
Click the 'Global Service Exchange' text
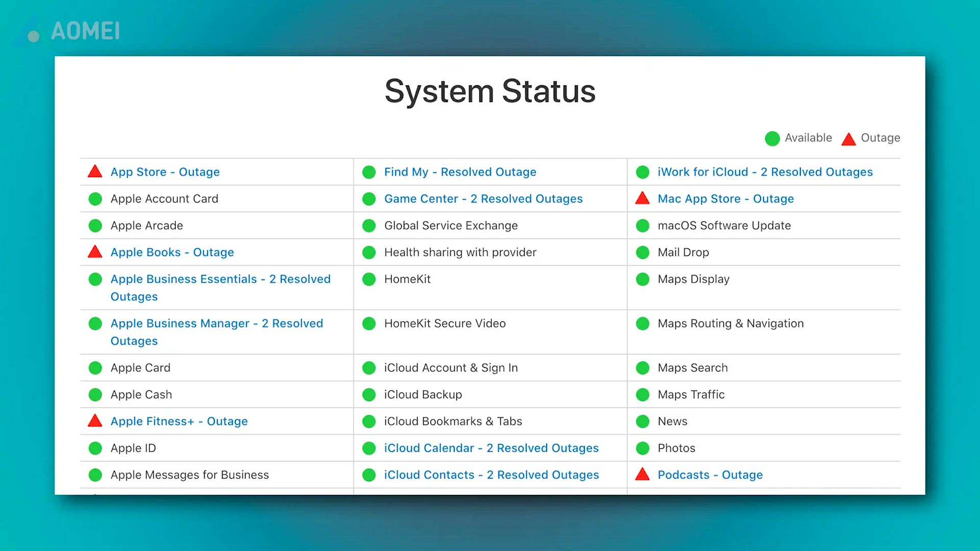(x=451, y=226)
